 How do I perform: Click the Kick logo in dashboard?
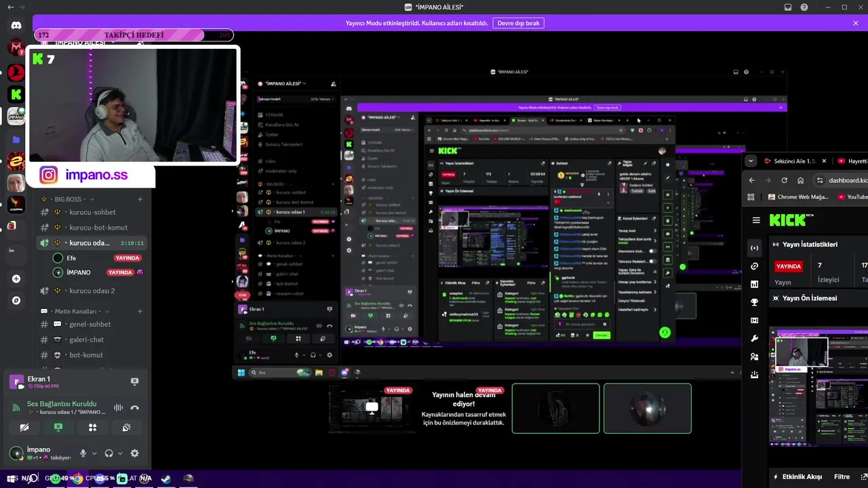(x=789, y=220)
